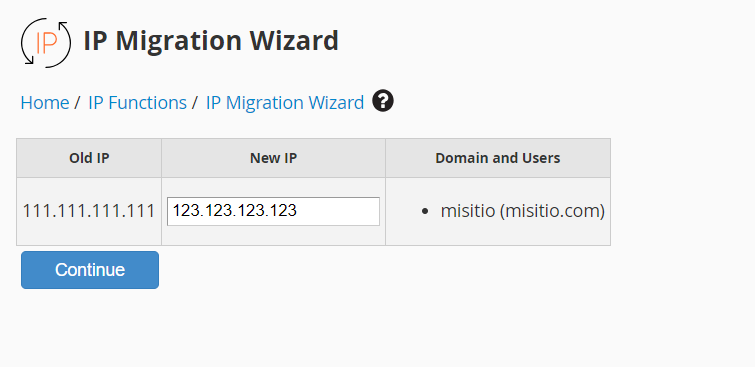The image size is (755, 367).
Task: Click the bullet before the misitio entry
Action: pos(424,211)
